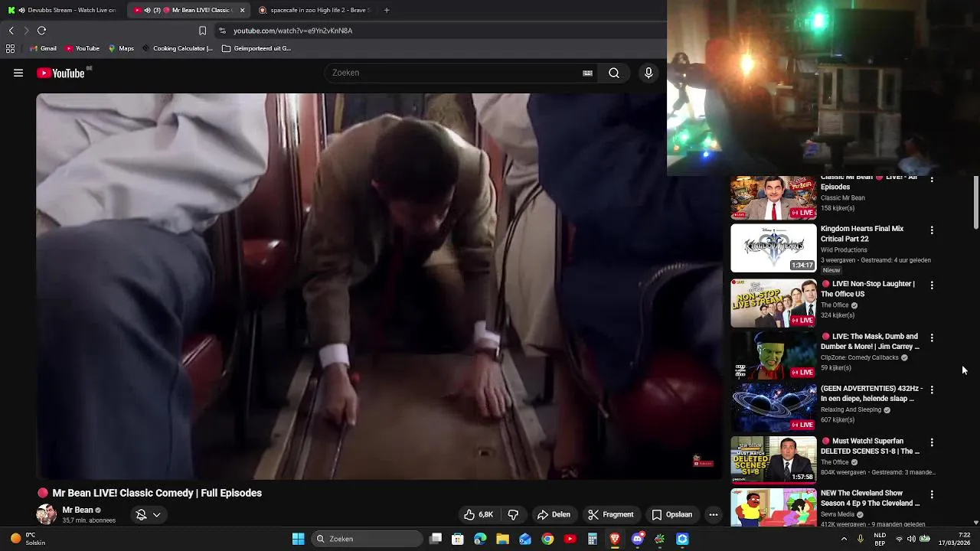Open the apps grid icon in the bookmarks bar
The height and width of the screenshot is (551, 980).
coord(10,48)
